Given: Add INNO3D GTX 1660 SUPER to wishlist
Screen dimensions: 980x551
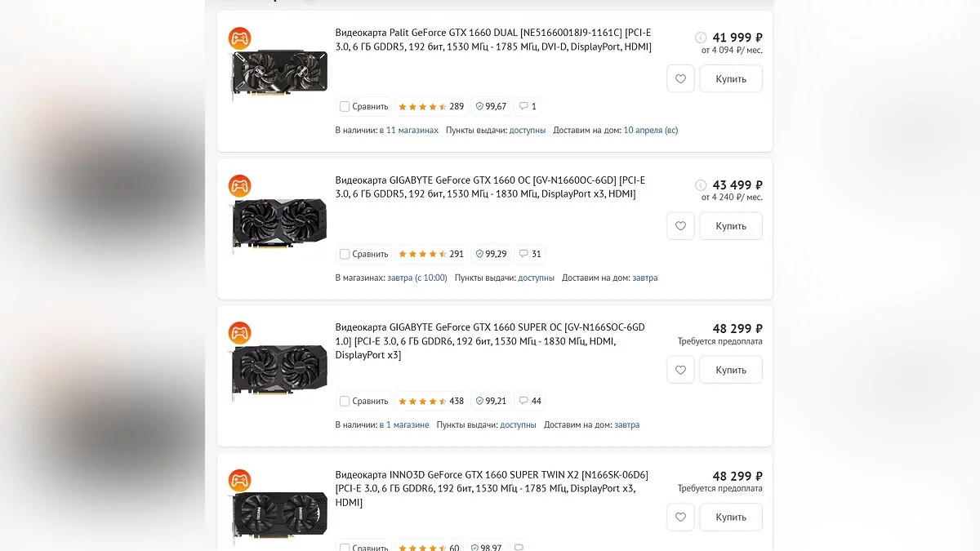Looking at the screenshot, I should tap(680, 517).
